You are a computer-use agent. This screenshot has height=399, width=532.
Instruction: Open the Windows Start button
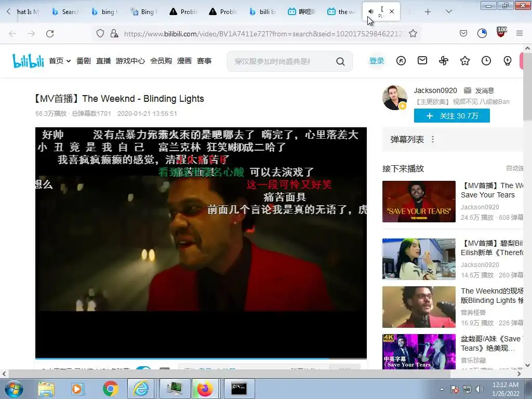pyautogui.click(x=14, y=389)
